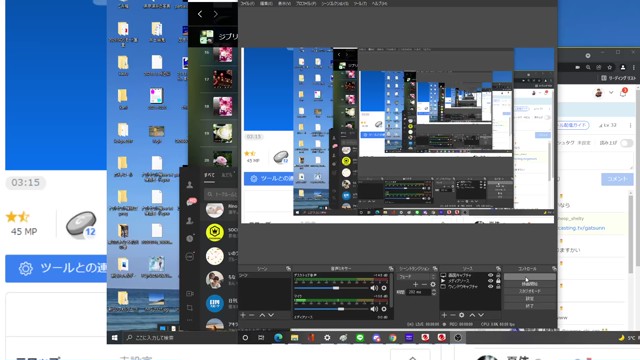The image size is (640, 360).
Task: Open the friends tab in LINE sidebar
Action: click(190, 185)
